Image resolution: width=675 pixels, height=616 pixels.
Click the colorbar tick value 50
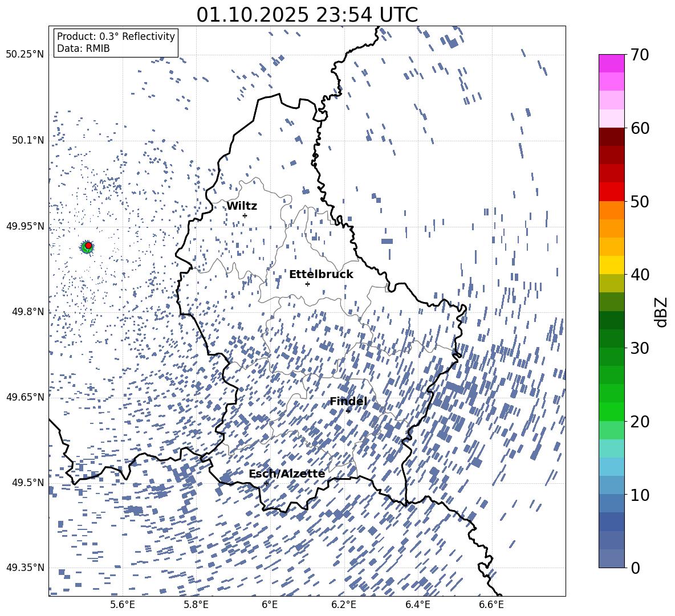click(x=640, y=201)
